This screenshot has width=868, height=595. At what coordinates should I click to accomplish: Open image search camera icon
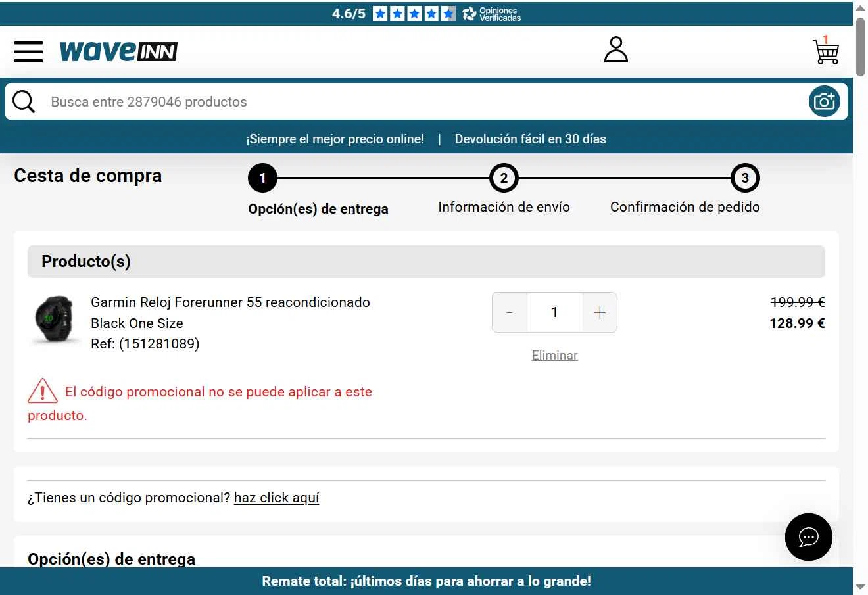pyautogui.click(x=825, y=101)
